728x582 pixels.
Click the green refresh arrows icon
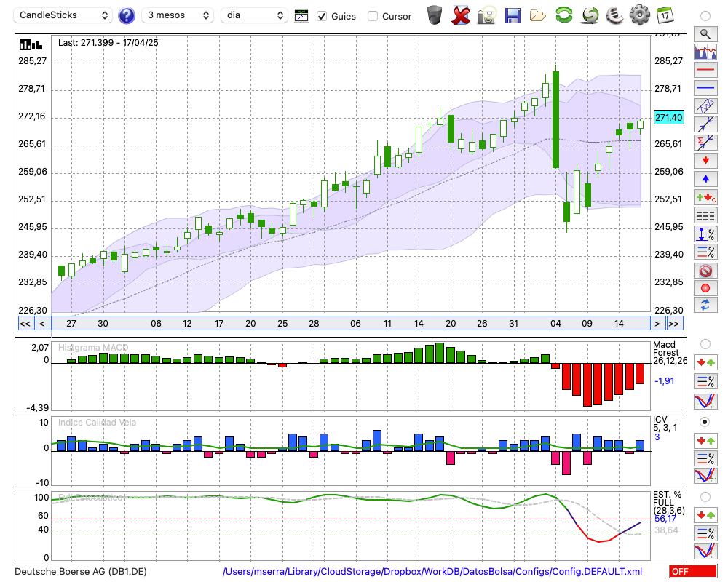(x=563, y=15)
